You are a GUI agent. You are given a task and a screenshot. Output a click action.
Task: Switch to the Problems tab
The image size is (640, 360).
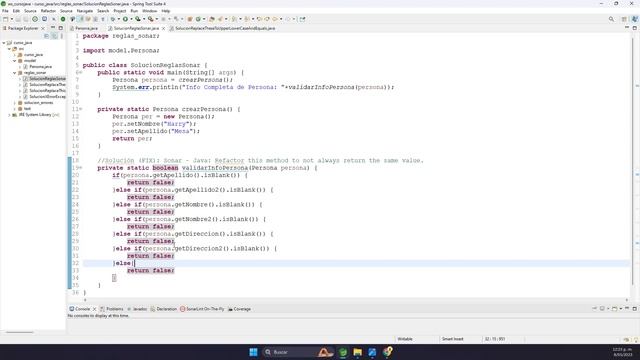coord(111,309)
